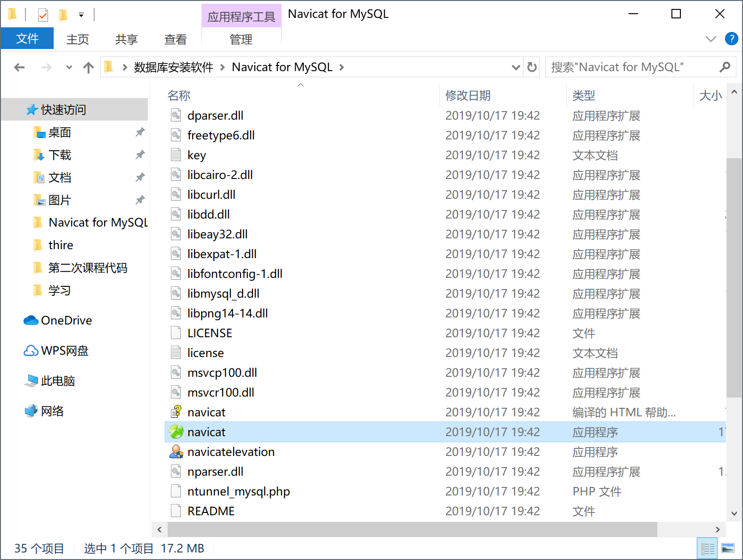743x560 pixels.
Task: Open the 主页 ribbon tab
Action: 78,39
